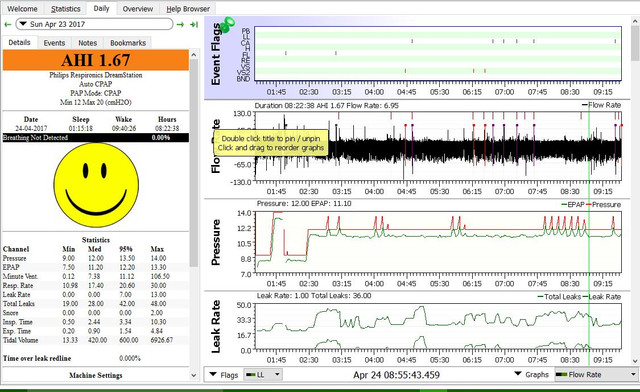Open the Bookmarks sub-tab
Image resolution: width=640 pixels, height=392 pixels.
click(x=128, y=43)
